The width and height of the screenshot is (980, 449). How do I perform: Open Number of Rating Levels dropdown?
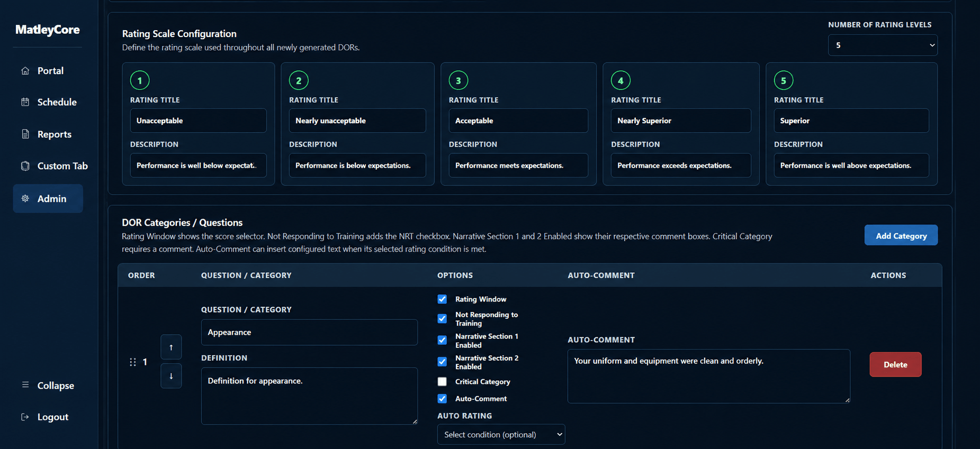[x=883, y=45]
